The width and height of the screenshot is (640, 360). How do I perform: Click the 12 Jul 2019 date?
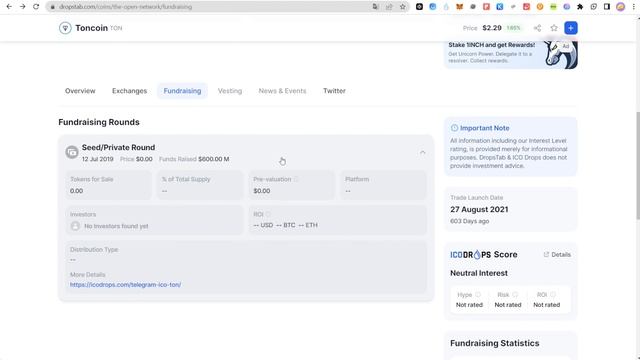[x=98, y=159]
